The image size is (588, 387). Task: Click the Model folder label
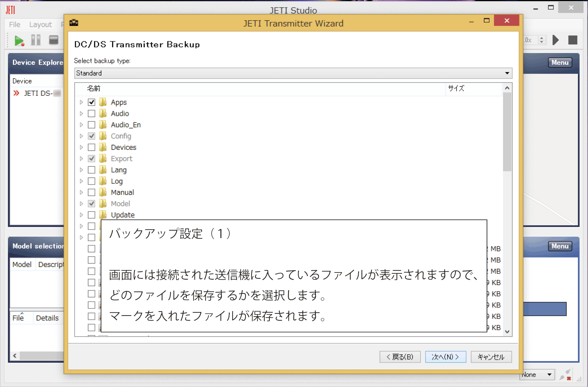click(121, 204)
